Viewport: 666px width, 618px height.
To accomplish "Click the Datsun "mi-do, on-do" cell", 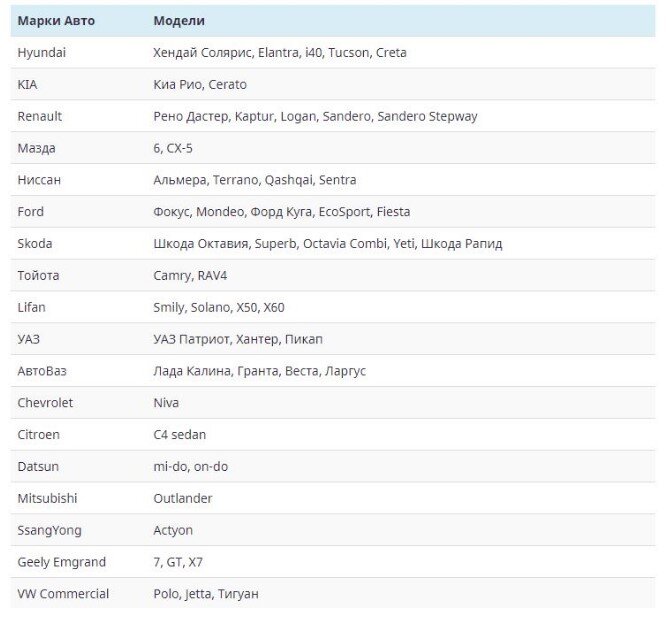I will point(190,467).
